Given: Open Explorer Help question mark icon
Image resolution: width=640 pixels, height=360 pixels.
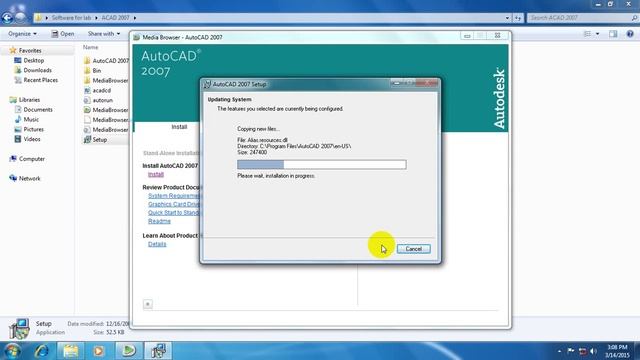Looking at the screenshot, I should 630,34.
